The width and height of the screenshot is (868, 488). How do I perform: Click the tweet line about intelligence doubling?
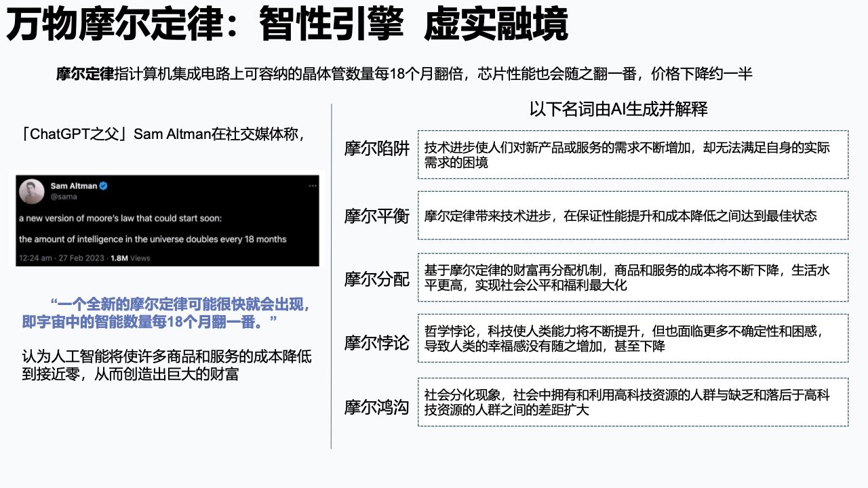153,239
